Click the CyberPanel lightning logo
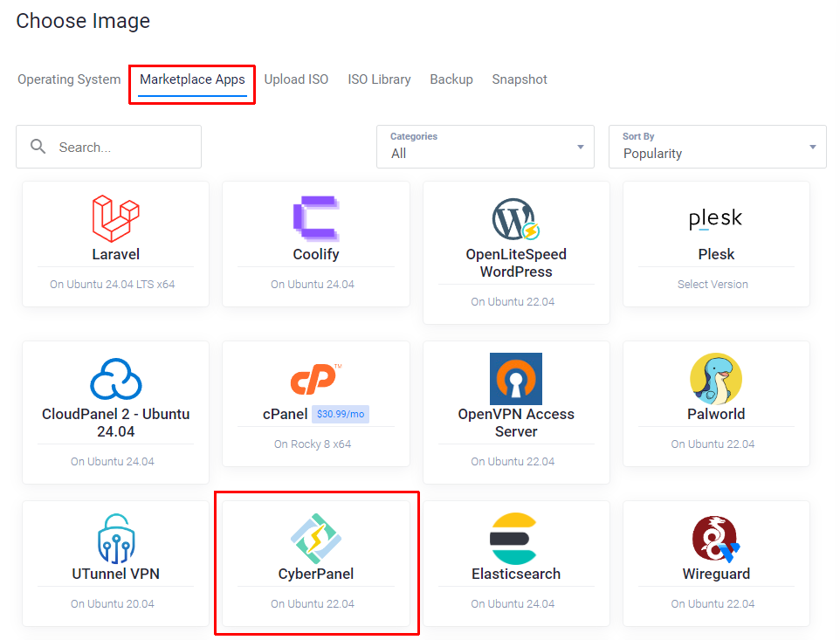Image resolution: width=840 pixels, height=640 pixels. click(316, 539)
